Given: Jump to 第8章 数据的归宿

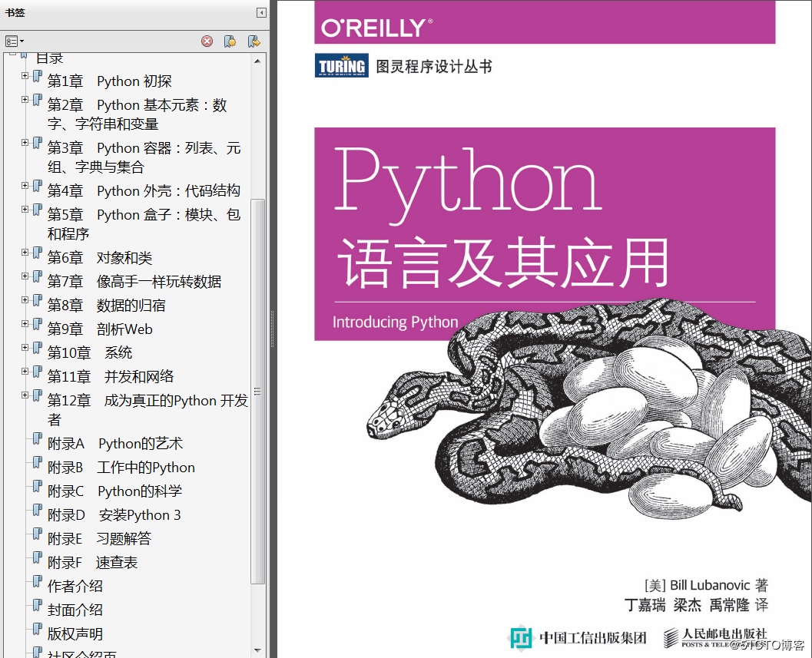Looking at the screenshot, I should [x=106, y=306].
